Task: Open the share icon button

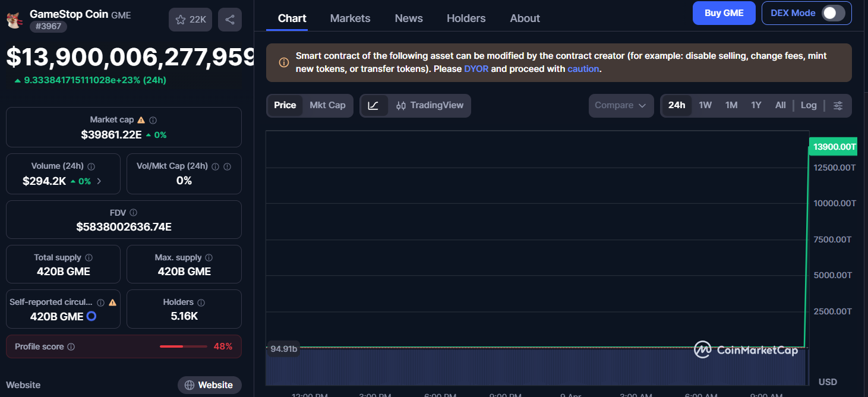Action: pyautogui.click(x=230, y=20)
